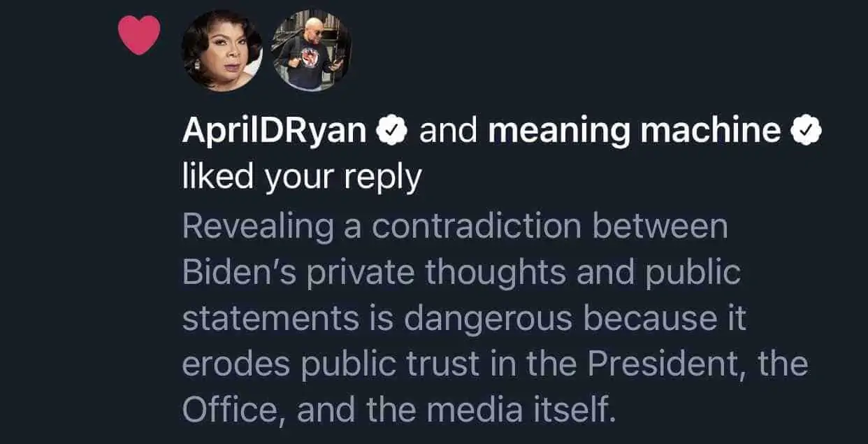
Task: Click the AprilDRyan username
Action: (275, 131)
